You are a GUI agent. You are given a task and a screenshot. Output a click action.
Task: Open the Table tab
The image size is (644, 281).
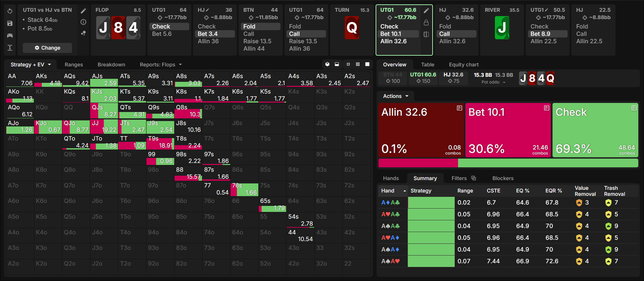tap(428, 65)
